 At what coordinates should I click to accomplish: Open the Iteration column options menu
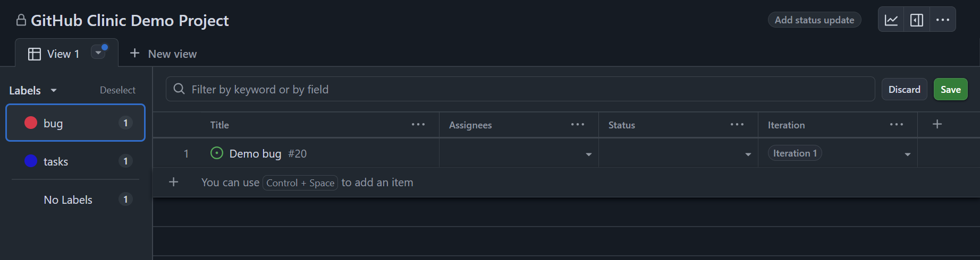[x=897, y=125]
